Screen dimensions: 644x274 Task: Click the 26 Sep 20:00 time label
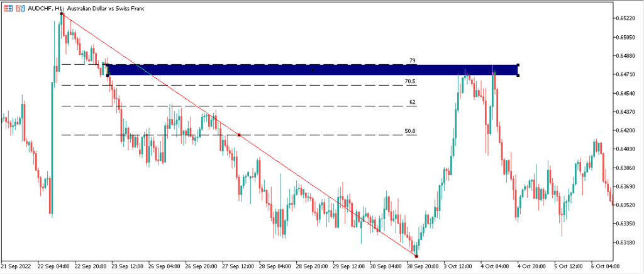(201, 266)
